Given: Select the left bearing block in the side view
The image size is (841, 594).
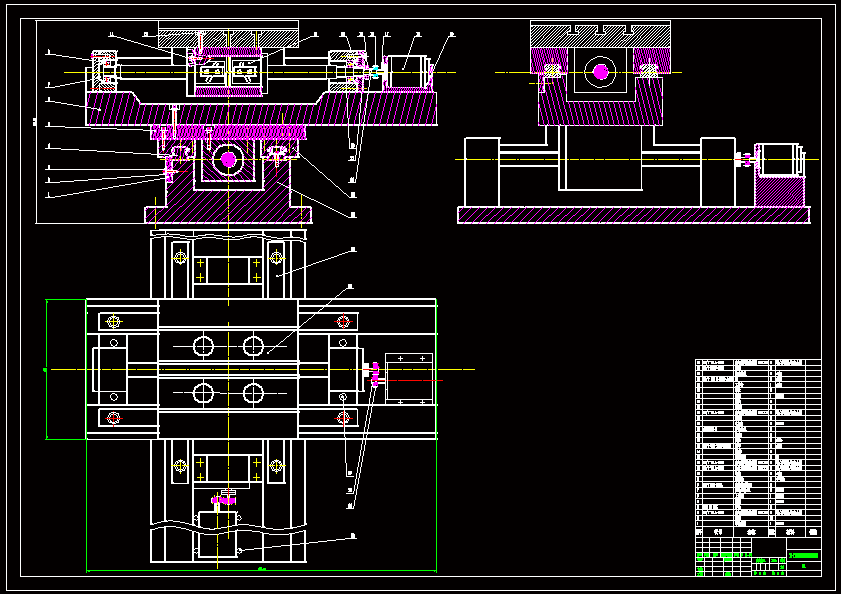Looking at the screenshot, I should coord(482,172).
